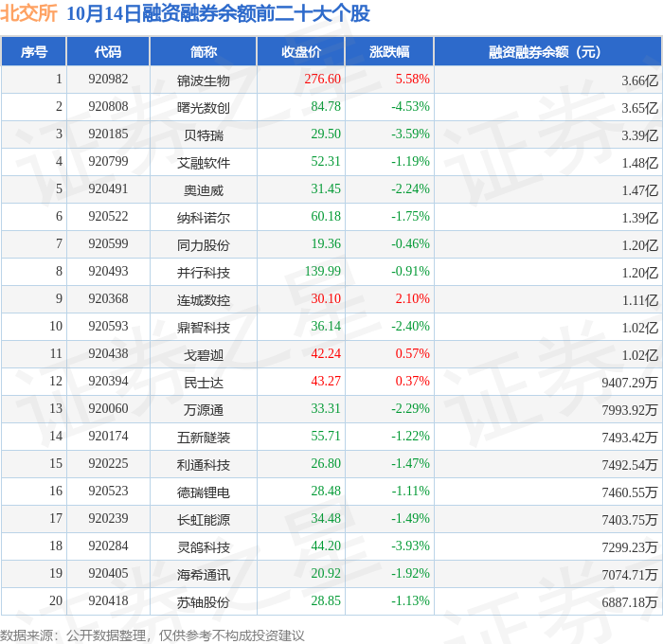
Task: Click the 简称 column header
Action: tap(204, 51)
